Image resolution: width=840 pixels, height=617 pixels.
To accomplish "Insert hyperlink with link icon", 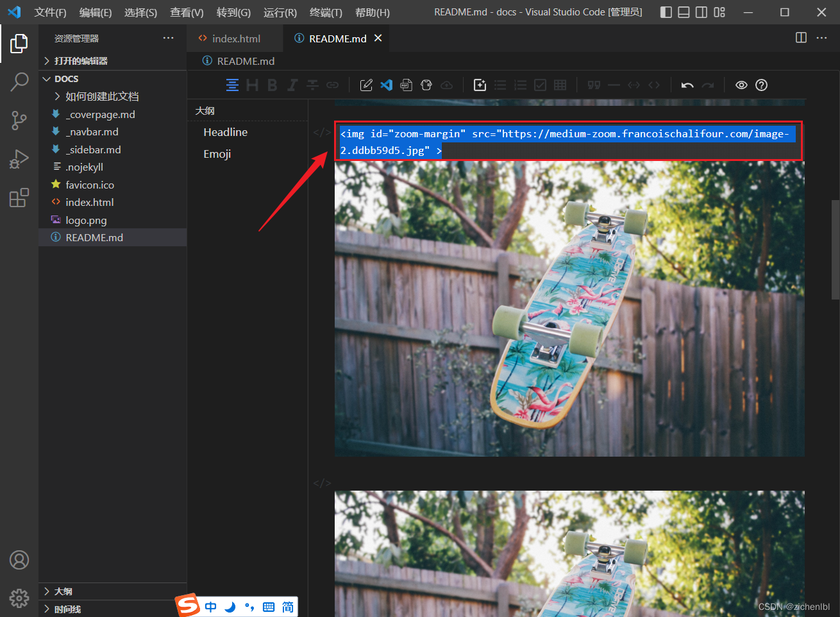I will coord(332,85).
